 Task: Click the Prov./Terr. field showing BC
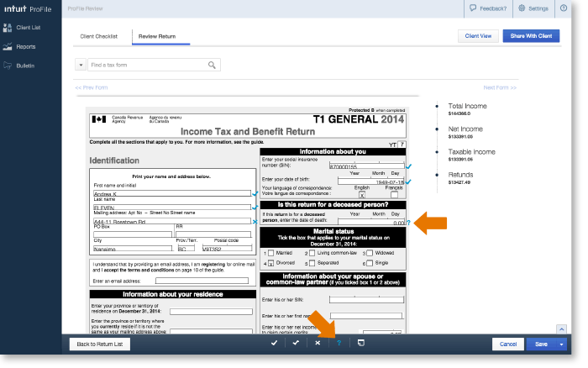pos(186,249)
